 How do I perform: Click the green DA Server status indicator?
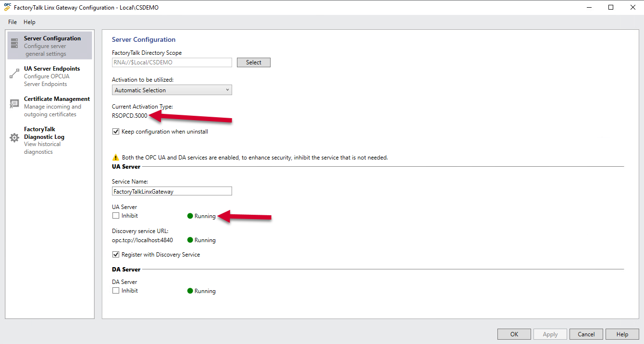point(190,291)
